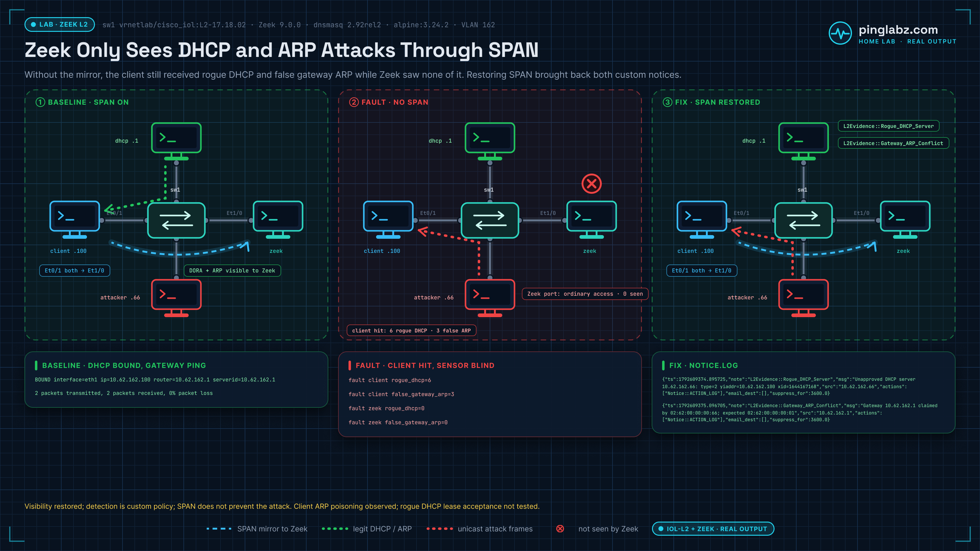This screenshot has height=551, width=980.
Task: Click the BOUND interface=eth1 log line
Action: pos(155,380)
